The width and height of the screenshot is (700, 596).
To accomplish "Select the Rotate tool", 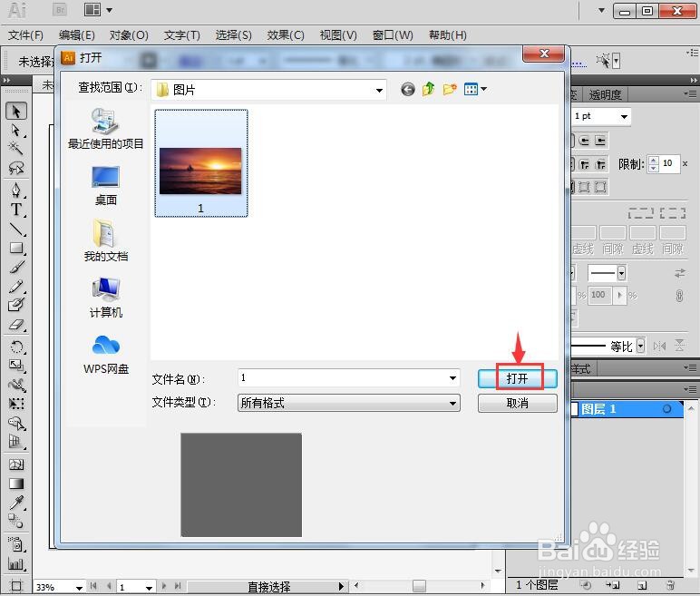I will point(16,347).
